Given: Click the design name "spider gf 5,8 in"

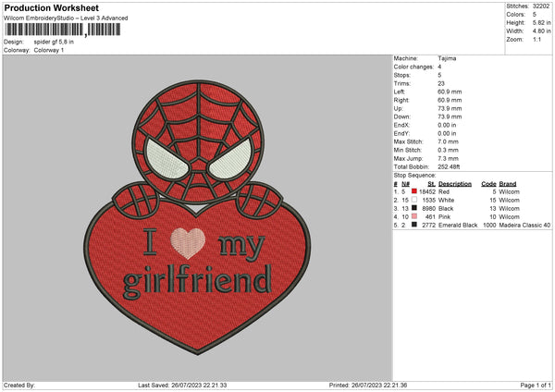Looking at the screenshot, I should [x=54, y=42].
